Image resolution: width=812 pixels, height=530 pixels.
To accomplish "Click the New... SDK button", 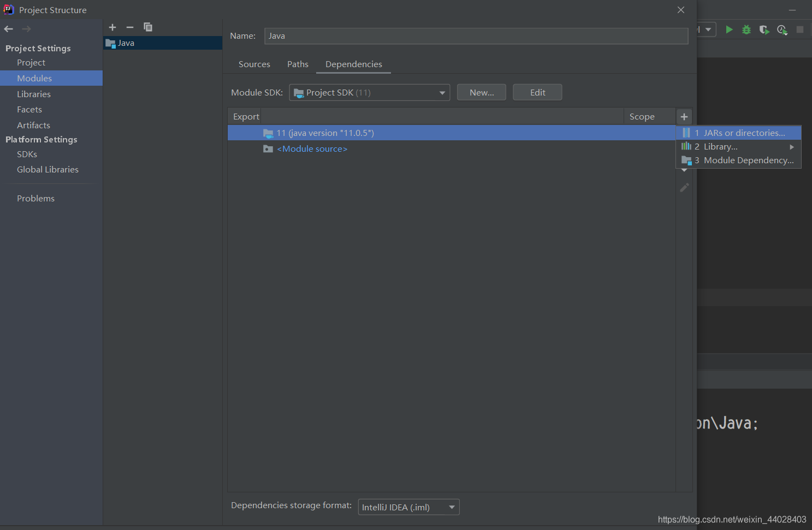I will point(482,93).
